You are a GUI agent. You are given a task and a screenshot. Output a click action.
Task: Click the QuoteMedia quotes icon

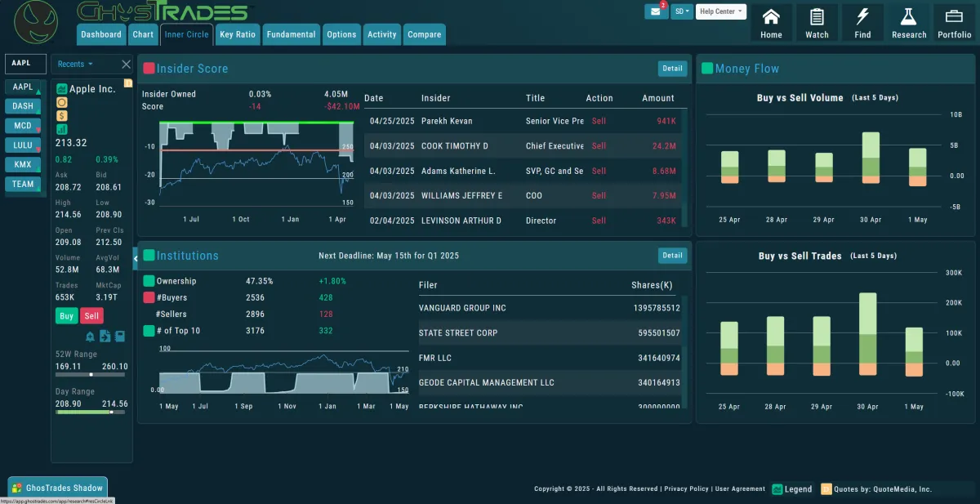826,489
